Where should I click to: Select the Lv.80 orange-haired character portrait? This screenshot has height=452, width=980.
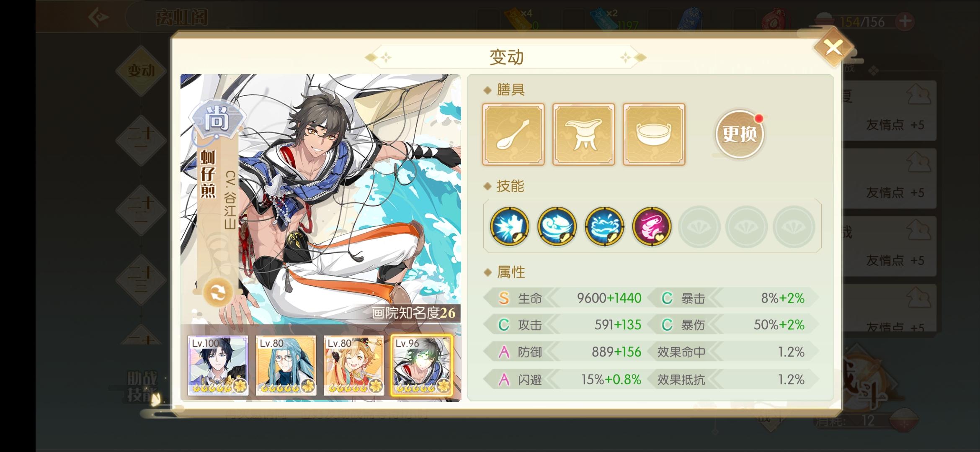coord(353,365)
